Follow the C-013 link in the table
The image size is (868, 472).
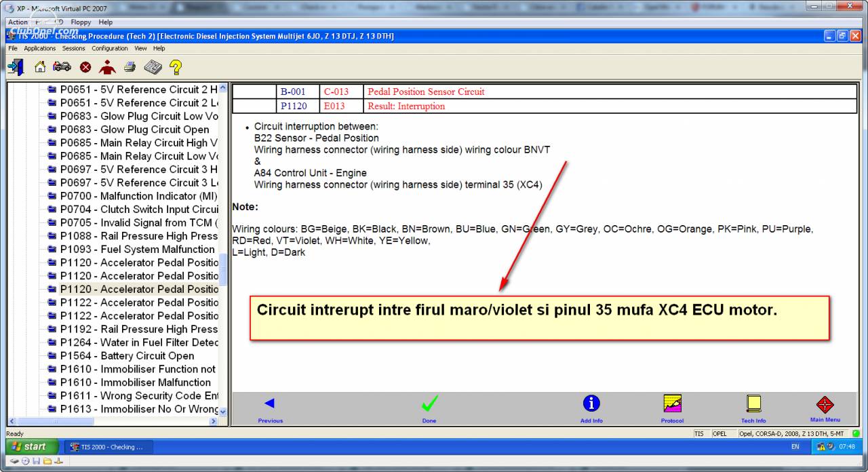point(336,92)
